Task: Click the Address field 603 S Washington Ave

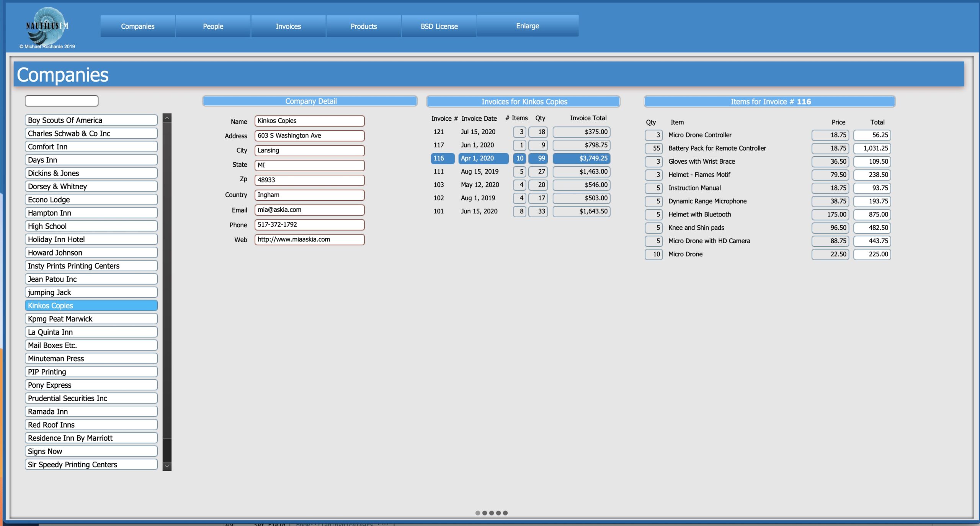Action: 309,136
